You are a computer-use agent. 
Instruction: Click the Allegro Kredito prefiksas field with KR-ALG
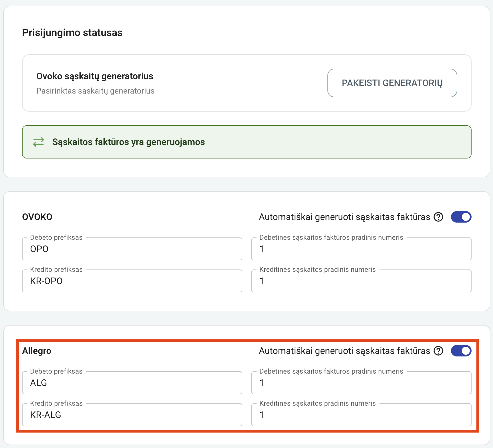(x=132, y=415)
